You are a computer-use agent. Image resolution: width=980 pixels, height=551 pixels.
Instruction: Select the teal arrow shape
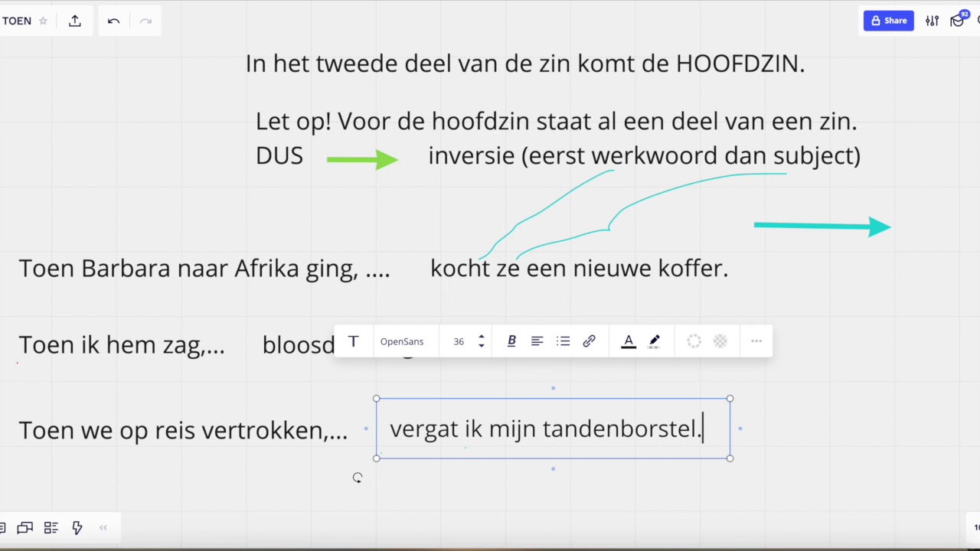tap(822, 226)
